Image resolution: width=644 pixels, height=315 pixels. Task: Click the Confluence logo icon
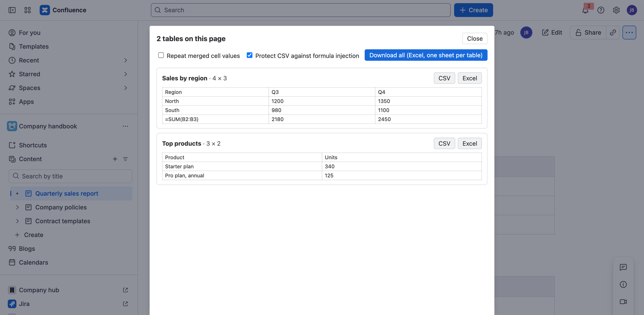45,10
